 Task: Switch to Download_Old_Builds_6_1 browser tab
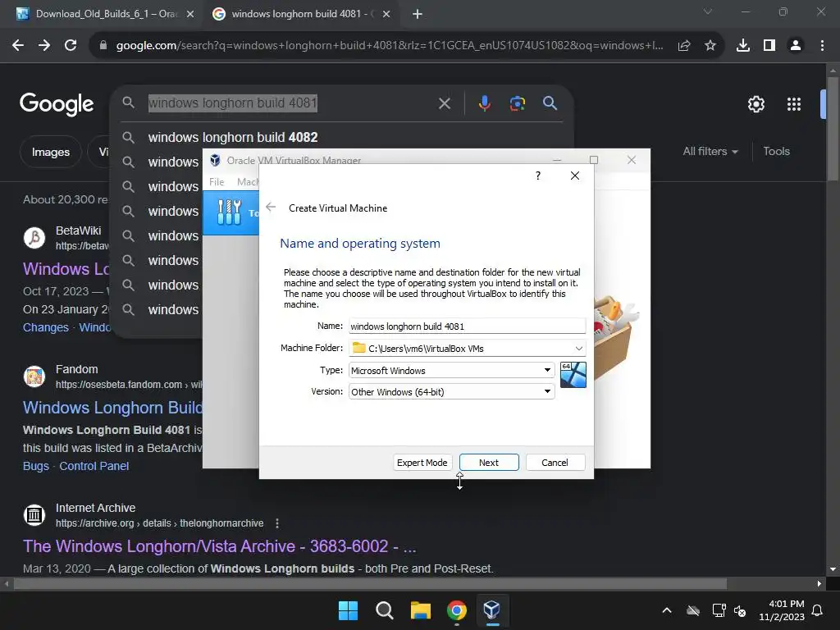pos(105,14)
